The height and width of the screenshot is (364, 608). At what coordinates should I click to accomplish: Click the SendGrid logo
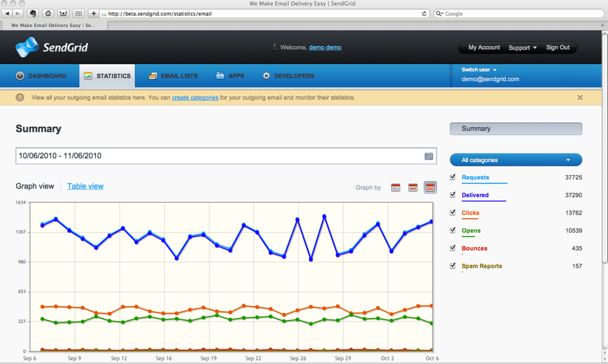coord(51,47)
